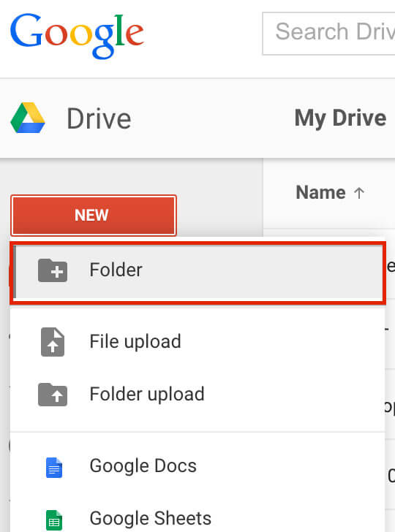Select Folder from the NEW menu
Viewport: 395px width, 532px height.
pos(197,273)
